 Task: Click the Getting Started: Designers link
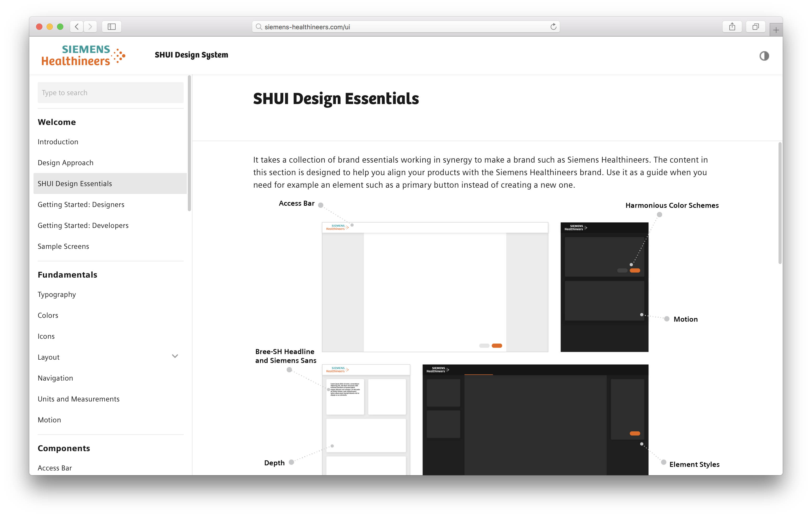[x=81, y=204]
